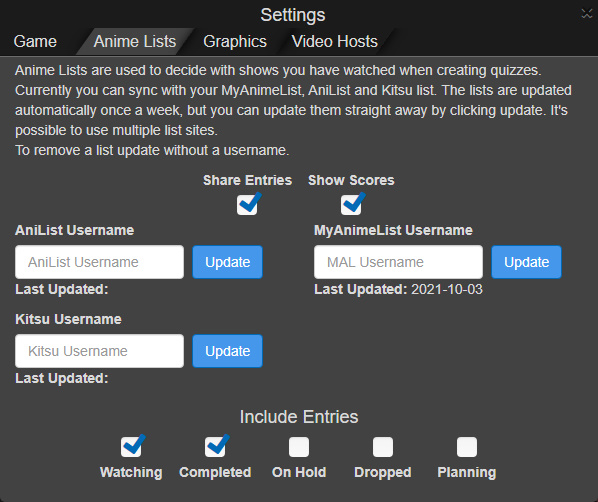Viewport: 598px width, 502px height.
Task: Click Update next to AniList Username
Action: coord(227,262)
